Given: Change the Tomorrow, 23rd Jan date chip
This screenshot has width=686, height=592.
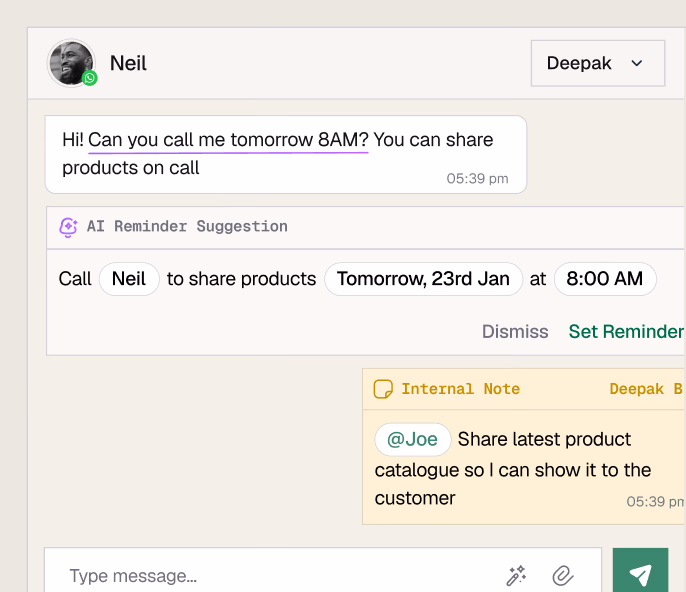Looking at the screenshot, I should (x=423, y=279).
